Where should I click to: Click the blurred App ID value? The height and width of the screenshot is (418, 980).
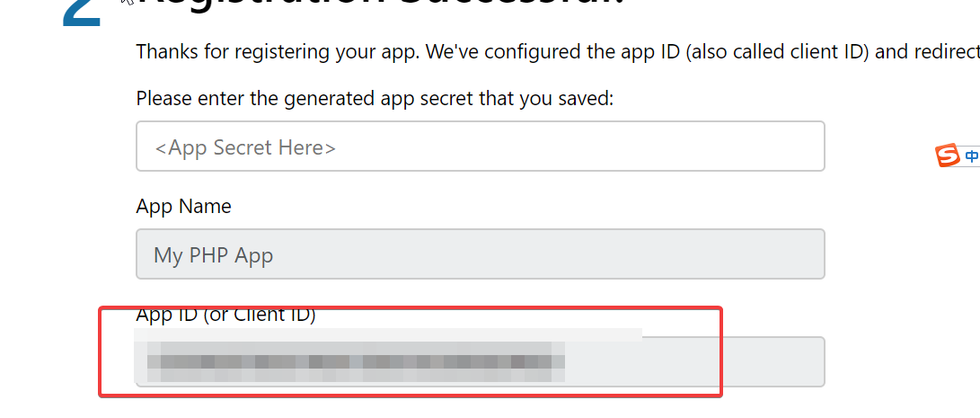pyautogui.click(x=356, y=361)
